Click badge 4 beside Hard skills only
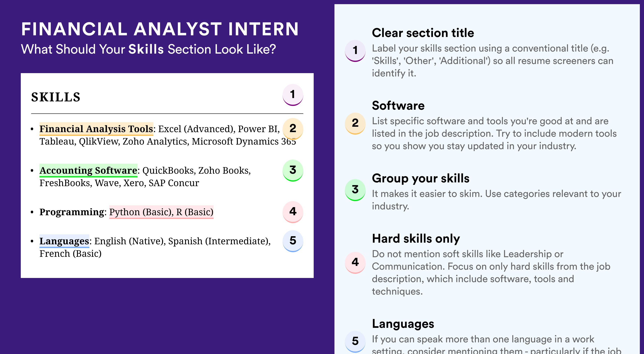 [355, 263]
